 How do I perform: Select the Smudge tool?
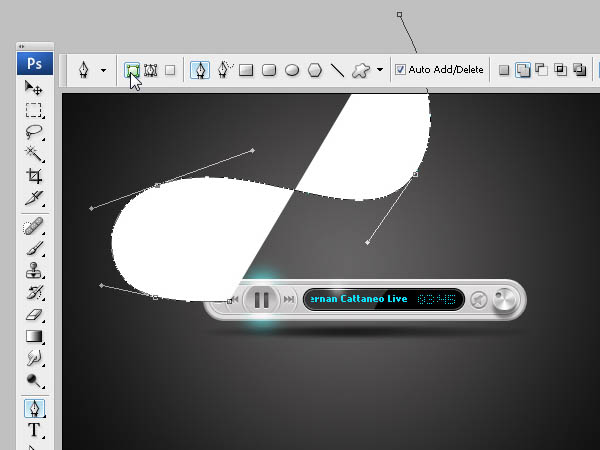click(x=34, y=358)
